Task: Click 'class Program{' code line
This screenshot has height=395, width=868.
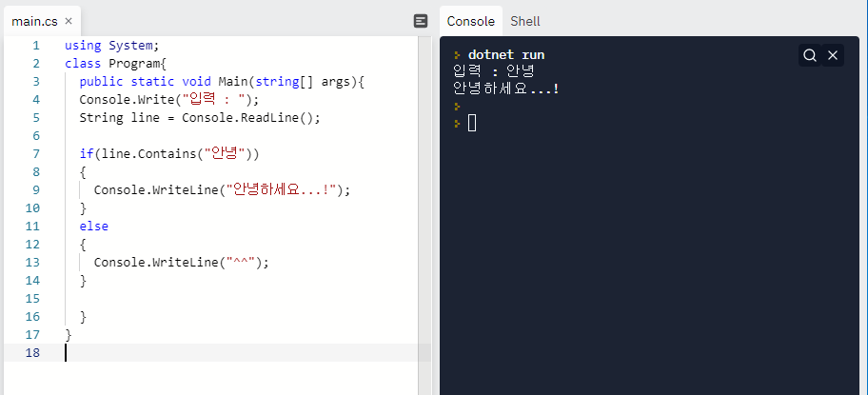Action: (x=116, y=63)
